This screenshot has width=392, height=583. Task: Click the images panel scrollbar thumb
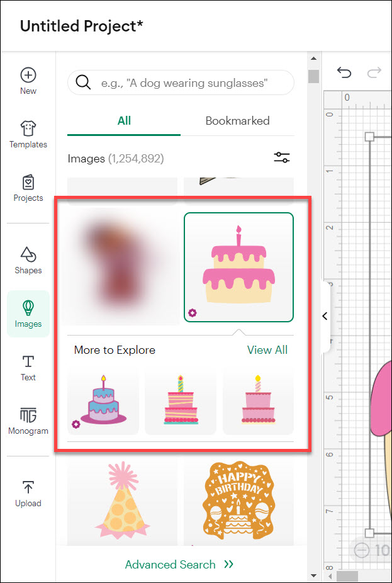coord(313,76)
